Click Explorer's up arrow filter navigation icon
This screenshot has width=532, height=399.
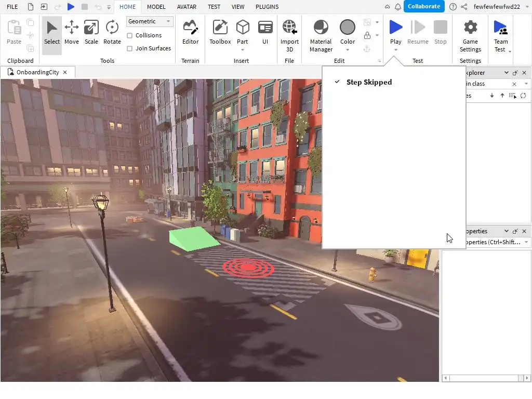coord(502,96)
